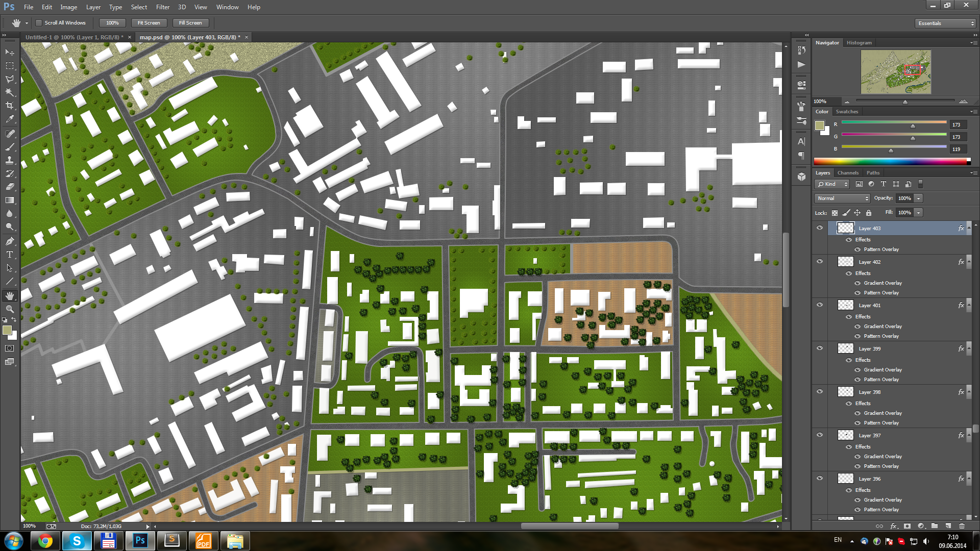Open the Essentials workspace dropdown
980x551 pixels.
click(x=944, y=23)
